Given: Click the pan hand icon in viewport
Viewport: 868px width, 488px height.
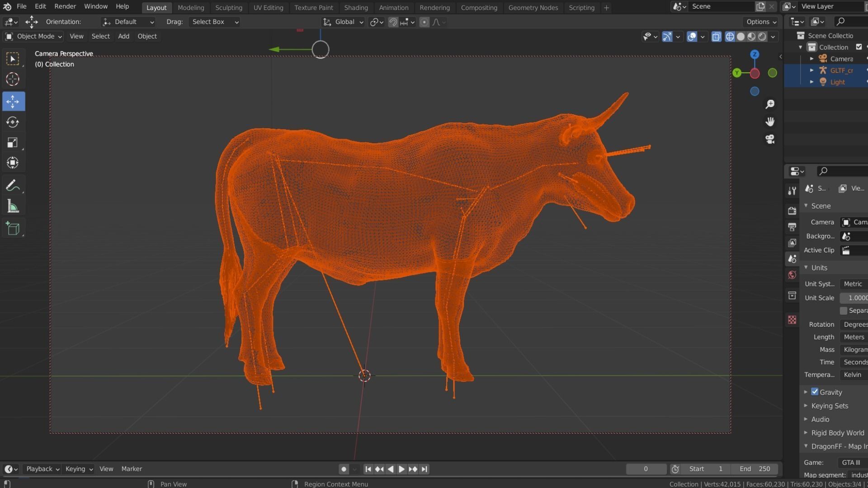Looking at the screenshot, I should click(770, 122).
